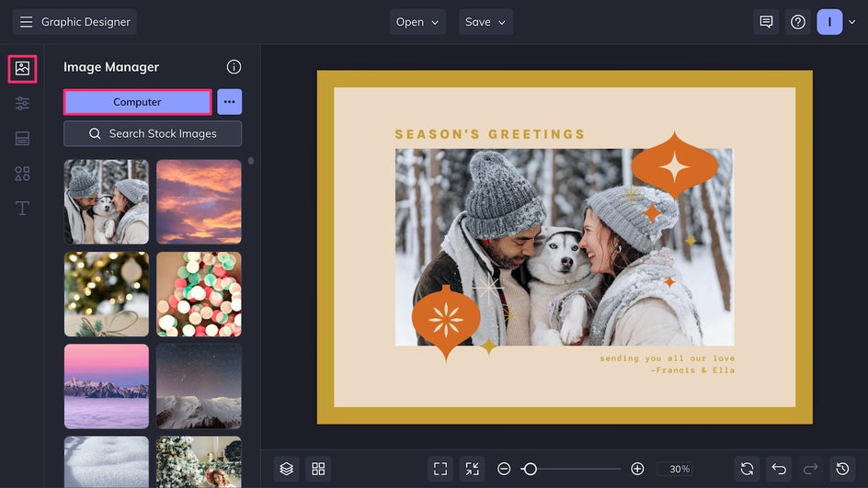868x488 pixels.
Task: Redo the last action
Action: coord(810,469)
